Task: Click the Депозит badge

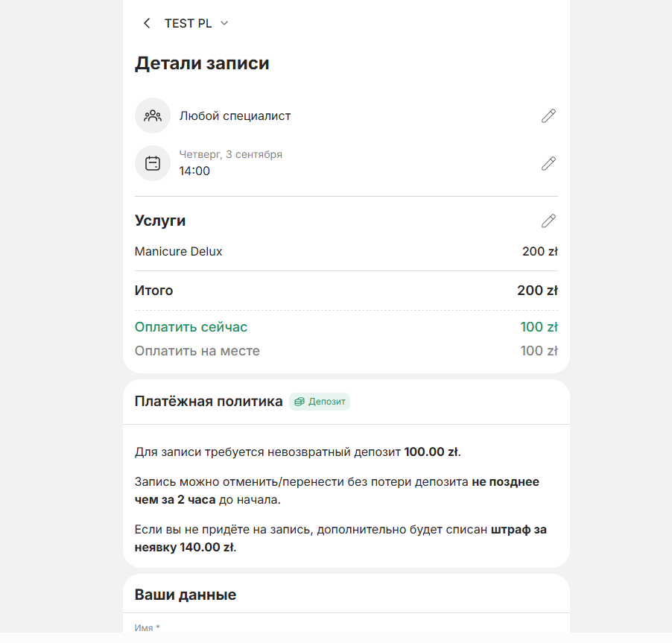Action: pyautogui.click(x=320, y=402)
